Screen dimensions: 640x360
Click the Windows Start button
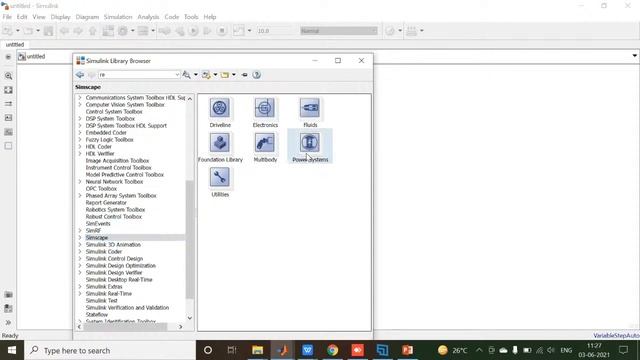[x=12, y=350]
